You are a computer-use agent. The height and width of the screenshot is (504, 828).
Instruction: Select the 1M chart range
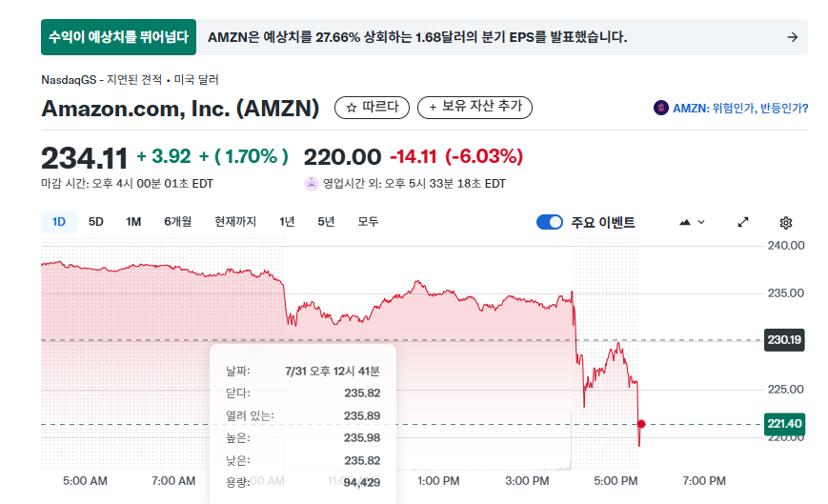coord(133,222)
